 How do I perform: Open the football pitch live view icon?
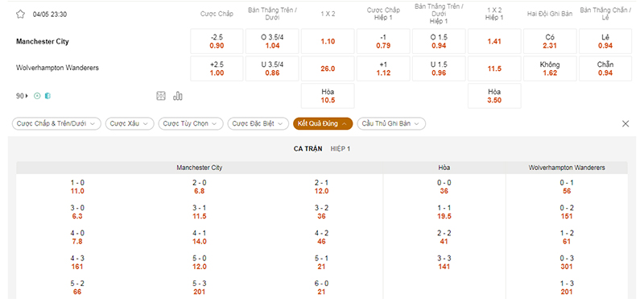coord(160,96)
